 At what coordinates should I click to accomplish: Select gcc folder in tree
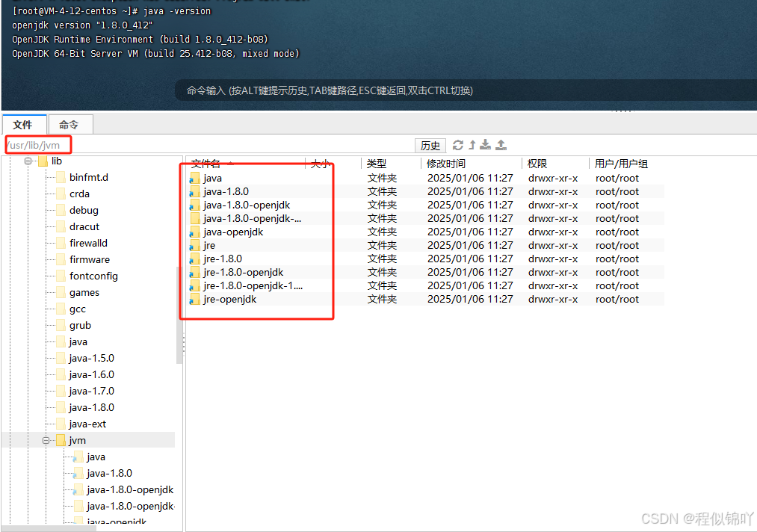tap(78, 309)
